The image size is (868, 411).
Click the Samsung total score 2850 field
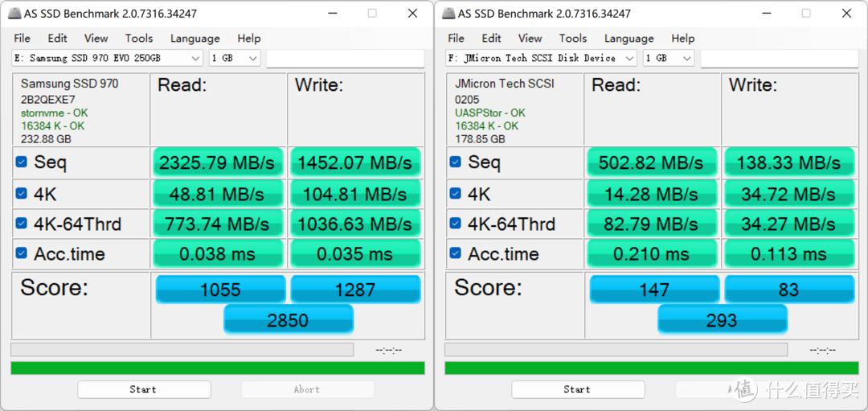pos(288,320)
